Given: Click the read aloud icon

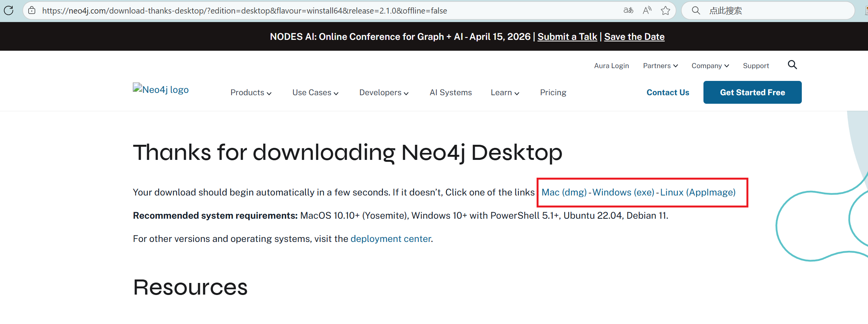Looking at the screenshot, I should click(647, 10).
